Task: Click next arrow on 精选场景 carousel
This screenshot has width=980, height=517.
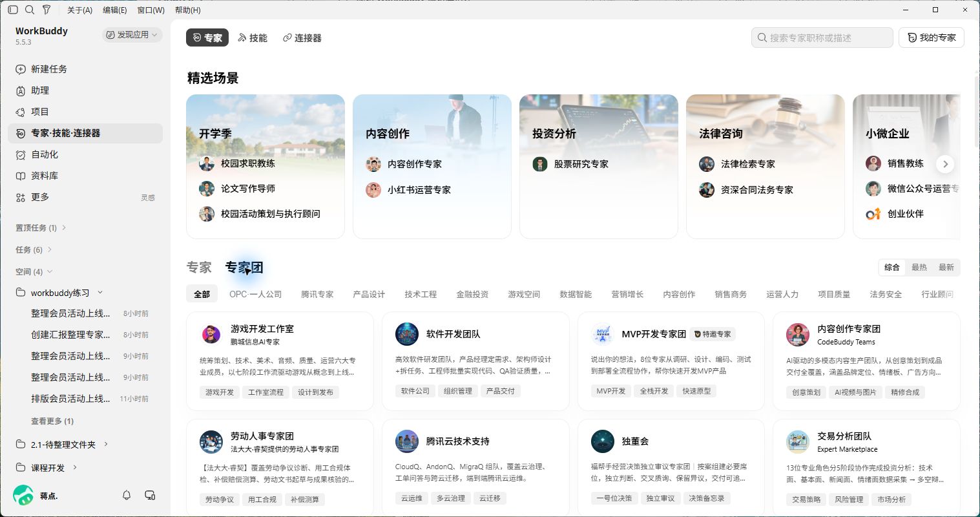Action: click(945, 164)
